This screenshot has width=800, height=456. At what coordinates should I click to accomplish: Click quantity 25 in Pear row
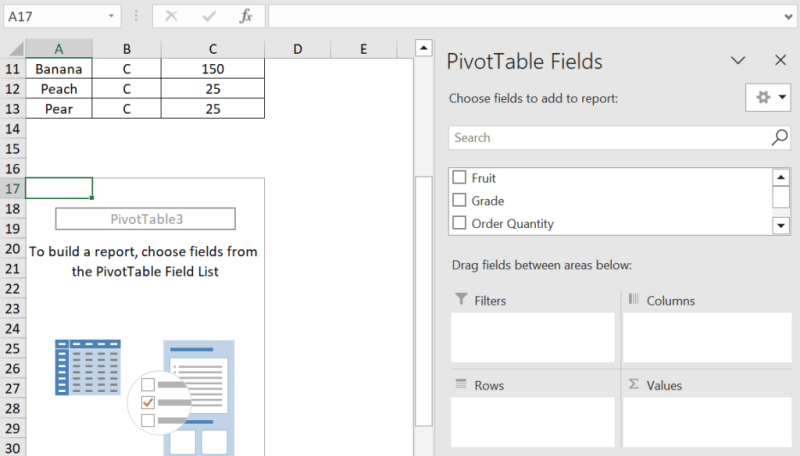213,109
